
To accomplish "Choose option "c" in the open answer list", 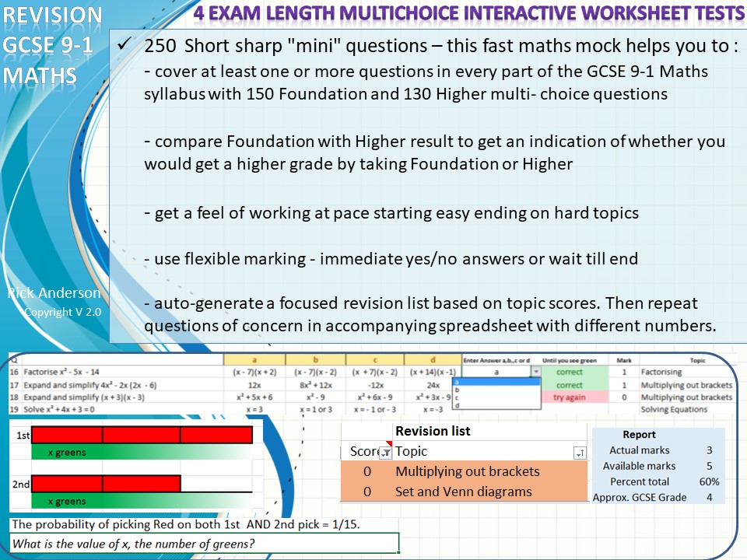I will coord(497,397).
